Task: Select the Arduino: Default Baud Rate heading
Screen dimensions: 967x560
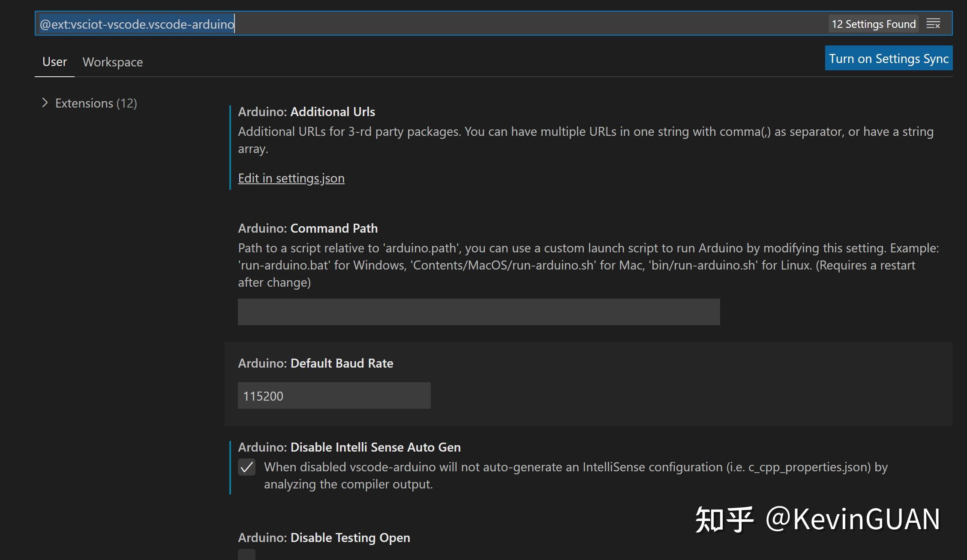Action: (x=315, y=363)
